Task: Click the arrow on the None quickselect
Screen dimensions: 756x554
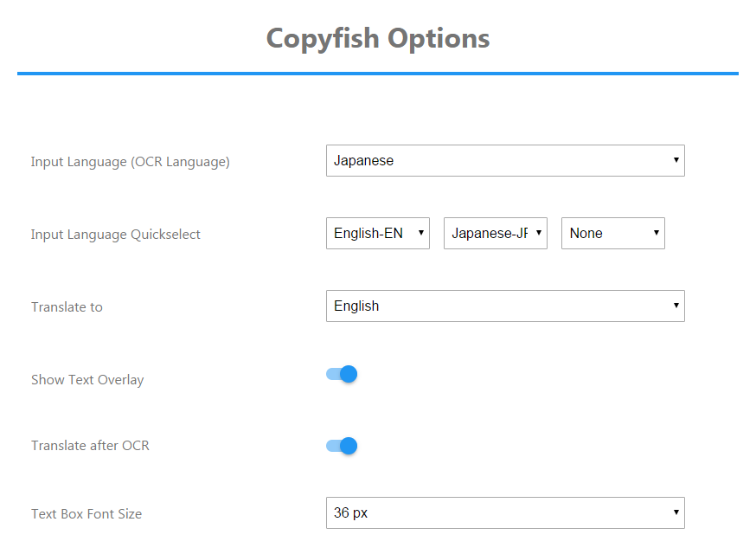Action: point(657,233)
